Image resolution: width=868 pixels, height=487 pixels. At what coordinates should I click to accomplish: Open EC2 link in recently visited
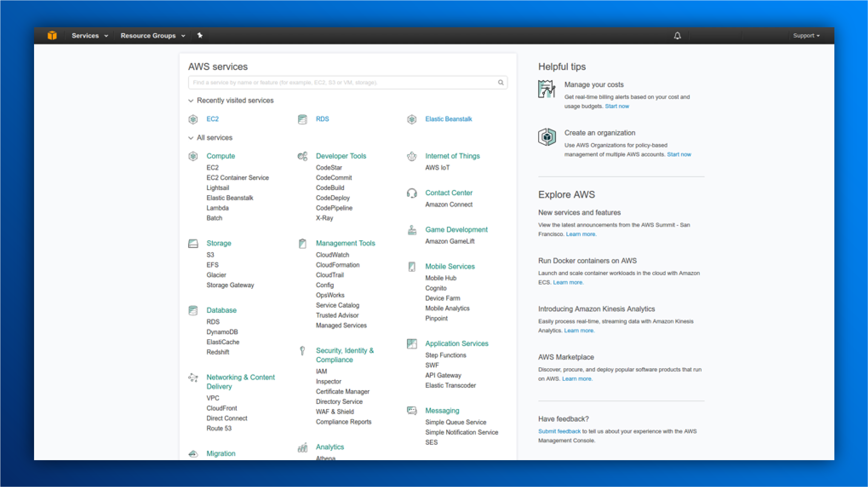(x=212, y=119)
